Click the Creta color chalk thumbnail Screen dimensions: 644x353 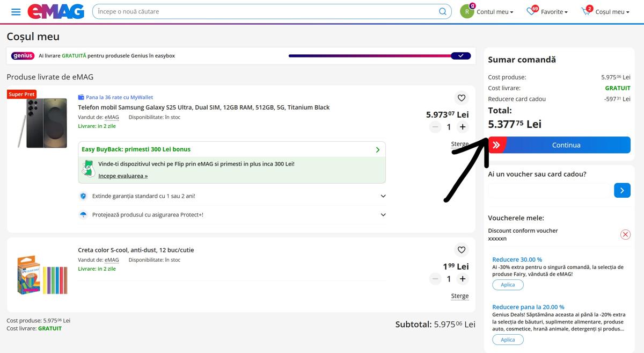42,275
